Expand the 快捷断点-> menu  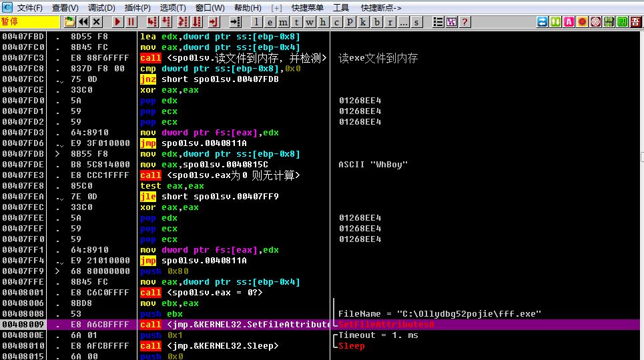coord(381,7)
